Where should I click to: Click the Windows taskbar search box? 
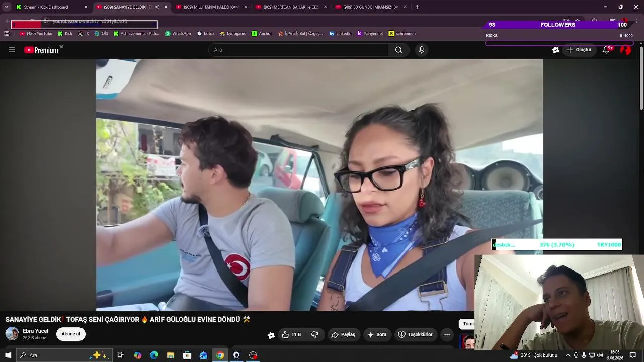[64, 355]
